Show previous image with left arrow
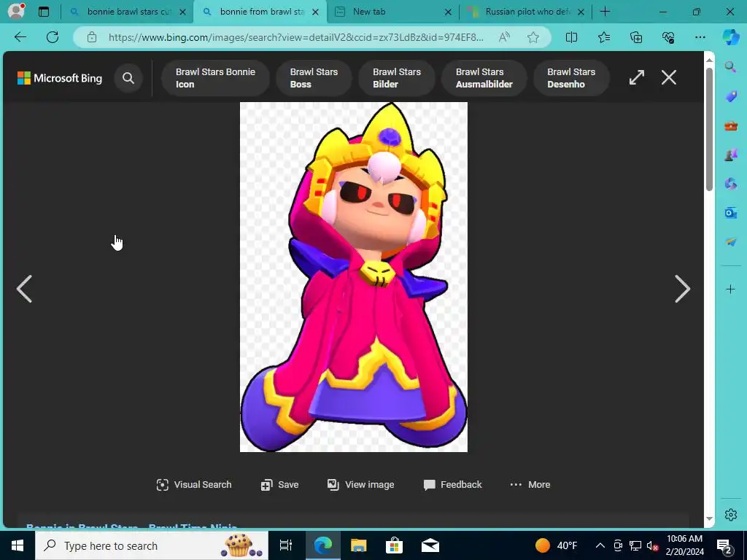This screenshot has width=747, height=560. click(24, 289)
